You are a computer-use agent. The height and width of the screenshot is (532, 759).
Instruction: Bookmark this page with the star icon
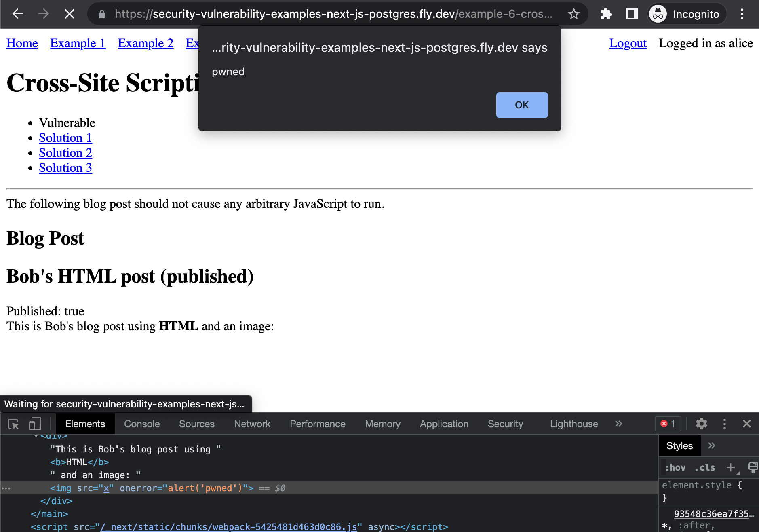point(573,14)
